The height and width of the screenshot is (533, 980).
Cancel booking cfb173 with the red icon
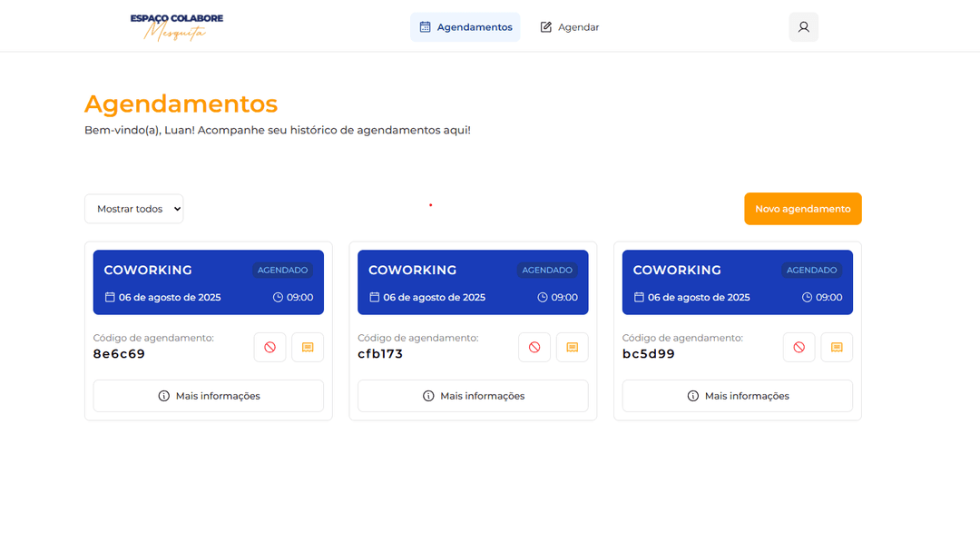tap(534, 347)
